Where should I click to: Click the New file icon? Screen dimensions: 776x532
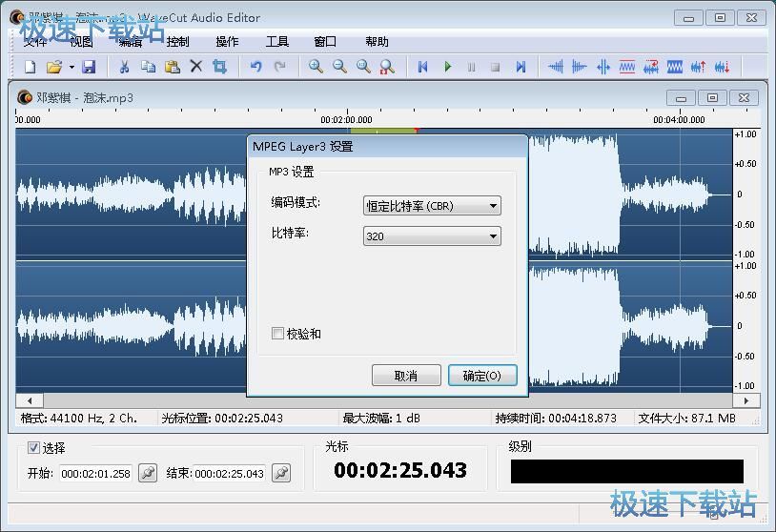[31, 67]
